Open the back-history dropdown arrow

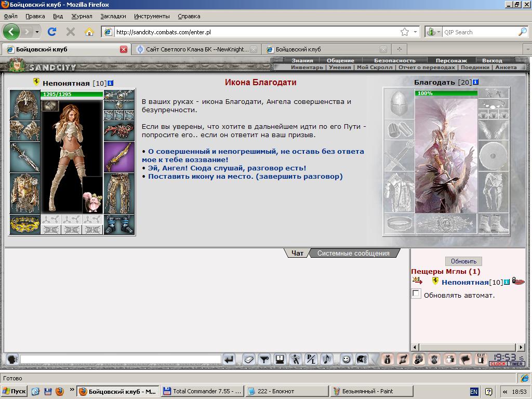click(37, 32)
